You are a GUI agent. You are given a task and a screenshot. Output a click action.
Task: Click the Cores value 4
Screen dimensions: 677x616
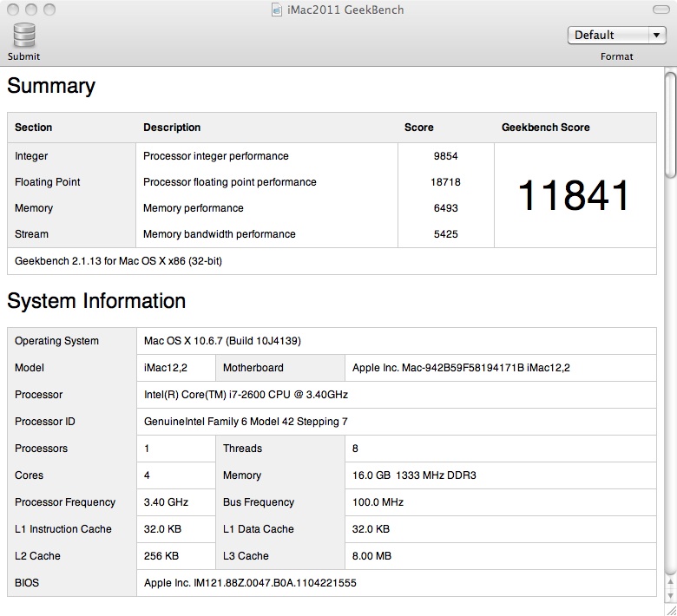click(147, 475)
